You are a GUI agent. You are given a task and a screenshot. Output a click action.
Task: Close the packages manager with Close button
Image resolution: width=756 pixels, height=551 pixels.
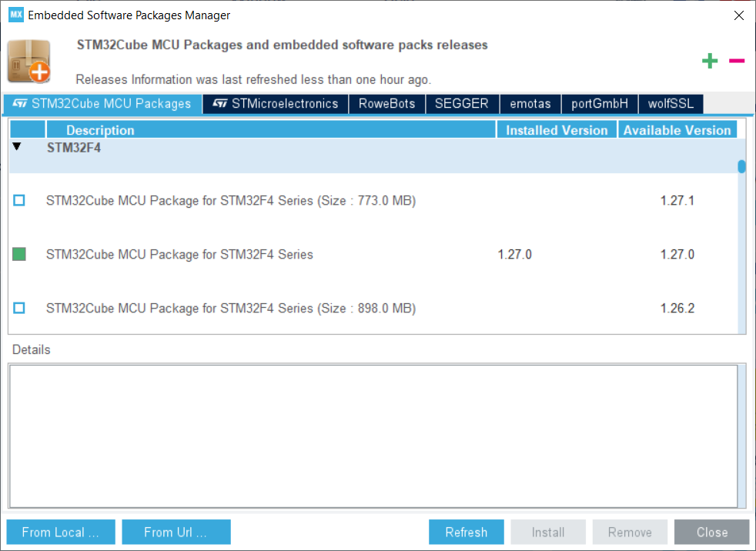tap(711, 532)
